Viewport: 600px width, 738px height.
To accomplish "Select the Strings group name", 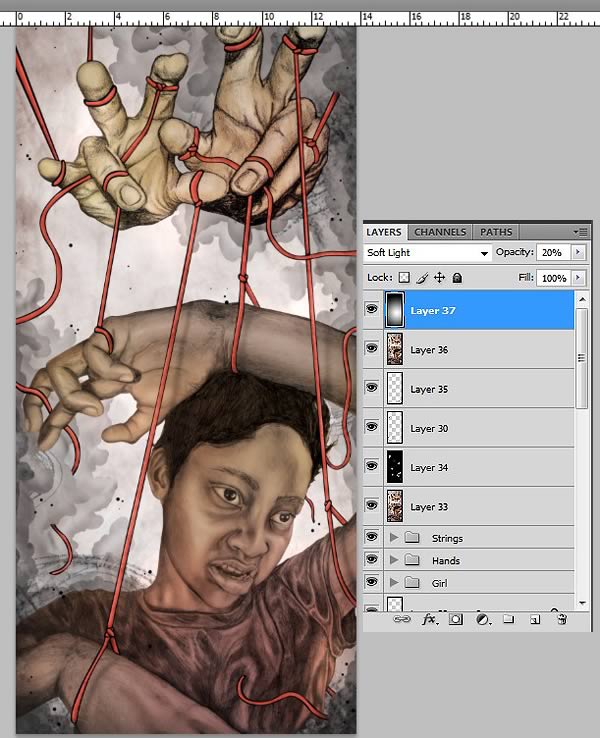I will [447, 538].
